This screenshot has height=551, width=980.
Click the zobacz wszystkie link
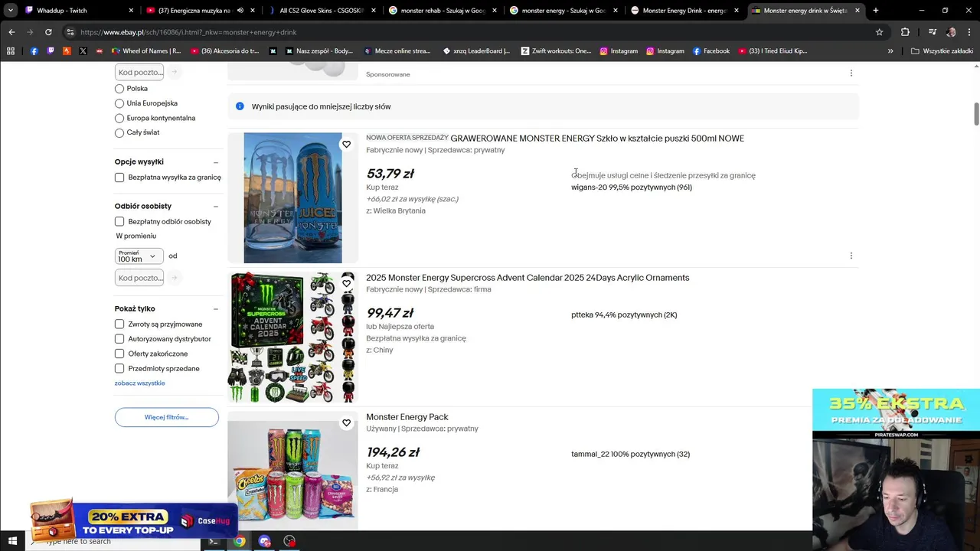coord(139,383)
